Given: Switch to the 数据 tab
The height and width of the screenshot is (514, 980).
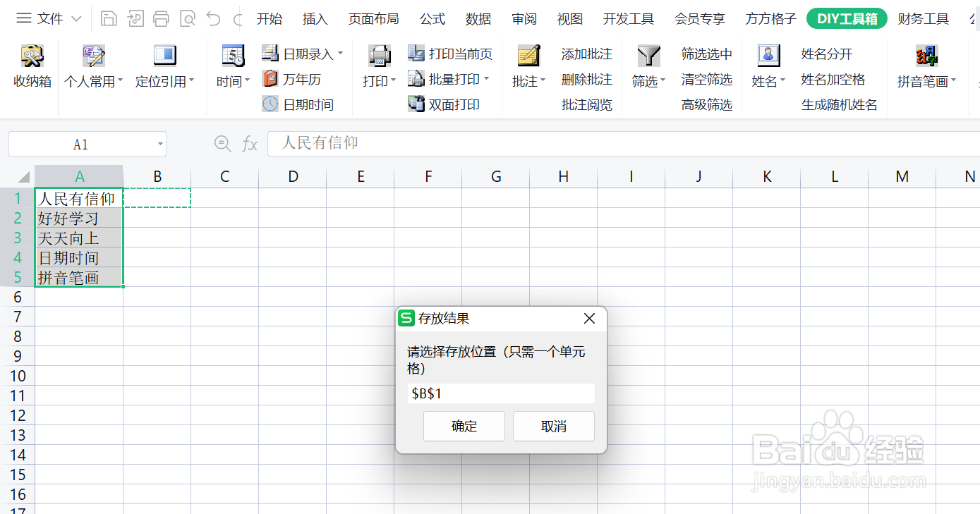Looking at the screenshot, I should (478, 19).
